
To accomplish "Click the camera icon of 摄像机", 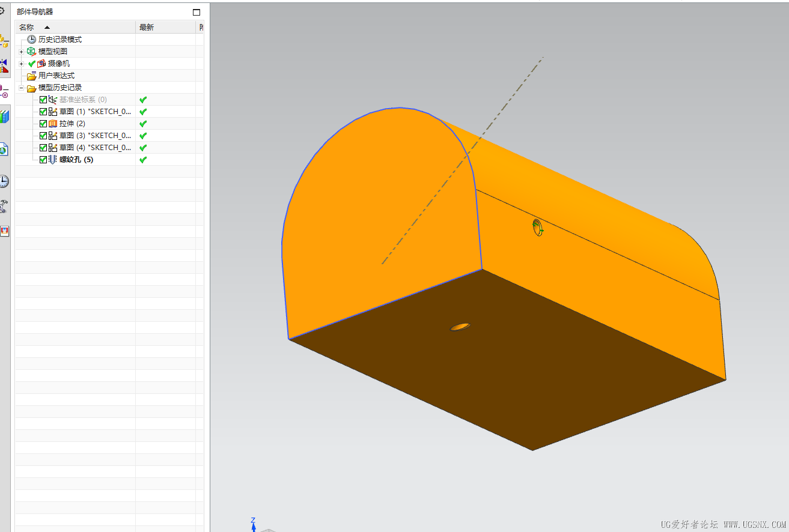I will 41,64.
